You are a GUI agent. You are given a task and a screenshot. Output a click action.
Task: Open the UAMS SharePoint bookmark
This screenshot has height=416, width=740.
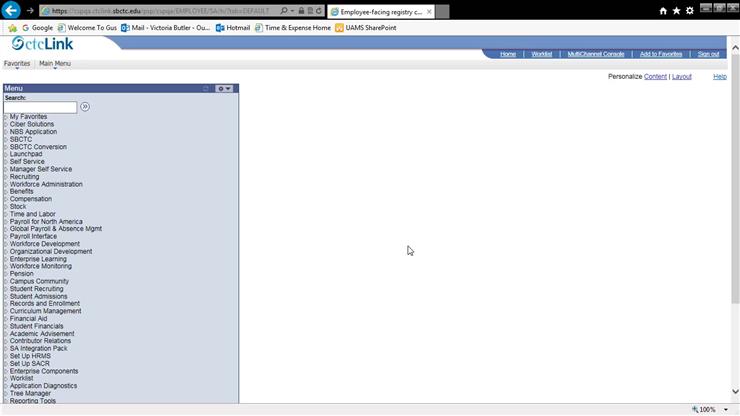pyautogui.click(x=365, y=28)
